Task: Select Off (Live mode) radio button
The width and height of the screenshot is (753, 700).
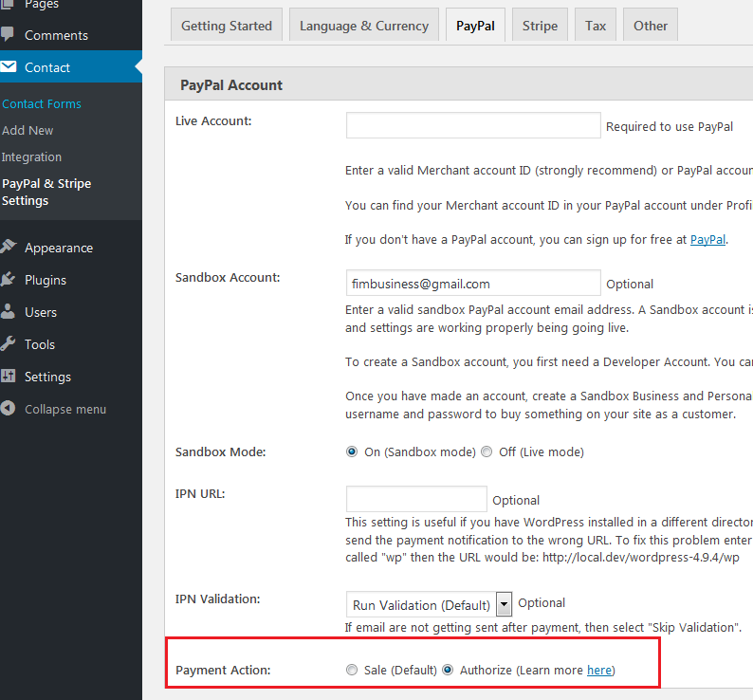Action: 487,451
